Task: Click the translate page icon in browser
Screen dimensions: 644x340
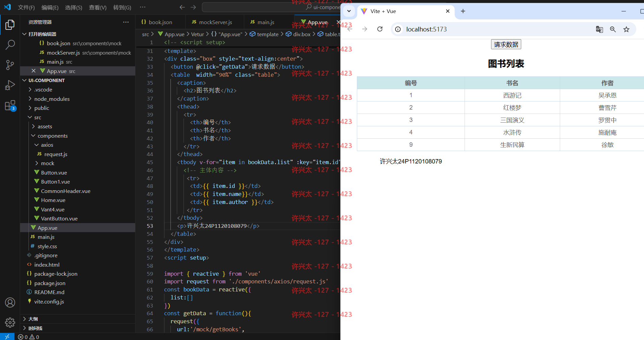Action: pyautogui.click(x=599, y=29)
